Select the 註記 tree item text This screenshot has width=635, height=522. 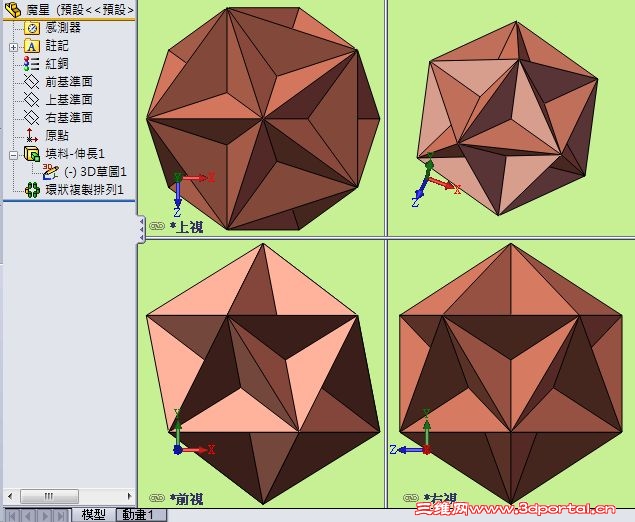point(57,46)
